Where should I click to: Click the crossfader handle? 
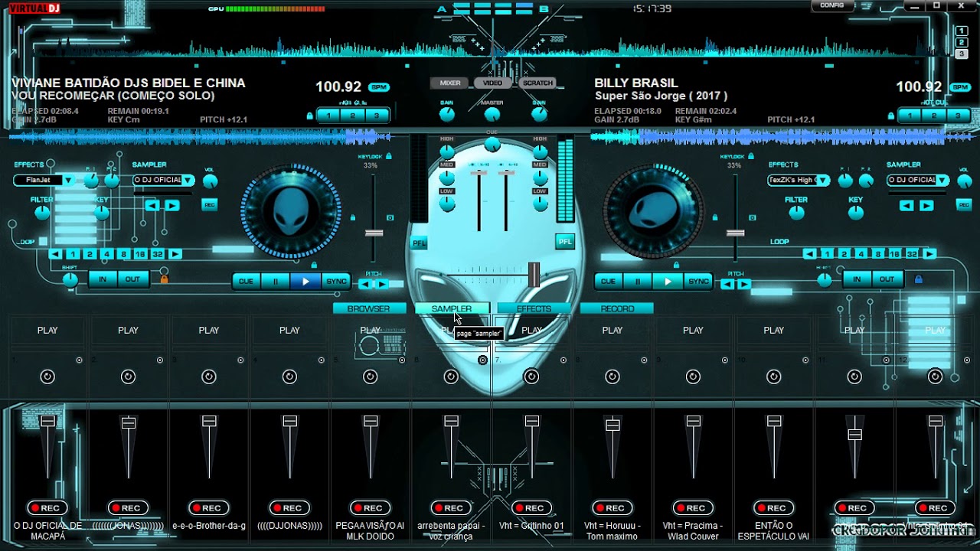click(534, 273)
